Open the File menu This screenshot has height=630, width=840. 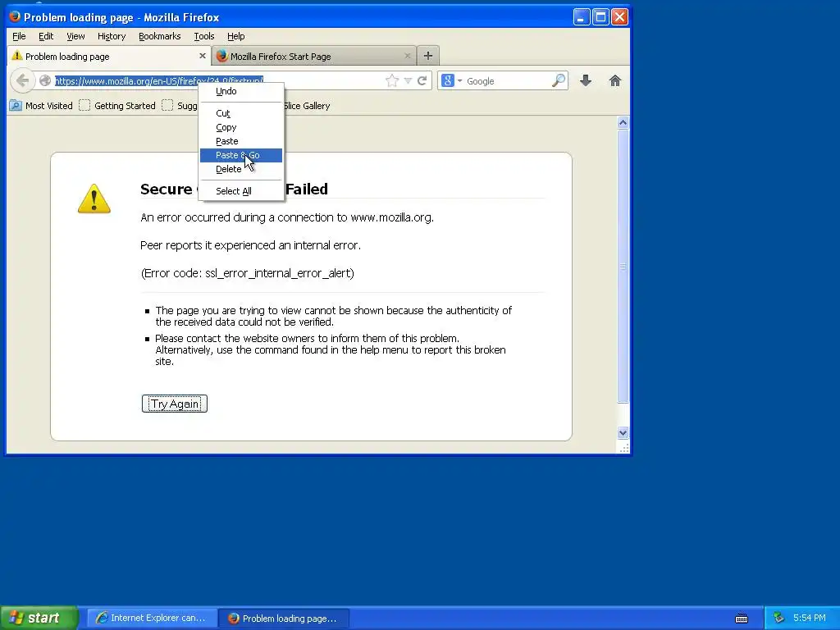pyautogui.click(x=19, y=36)
